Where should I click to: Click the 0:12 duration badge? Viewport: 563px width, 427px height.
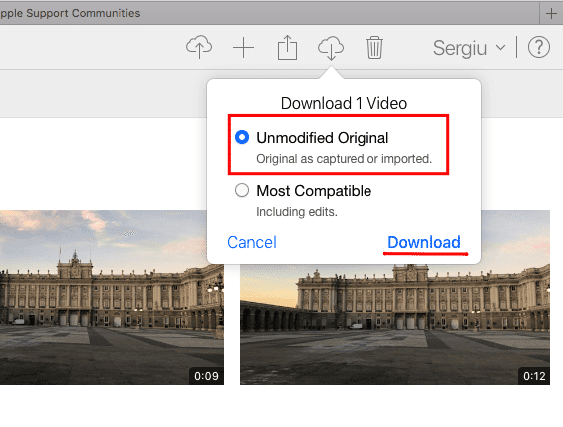(x=534, y=376)
